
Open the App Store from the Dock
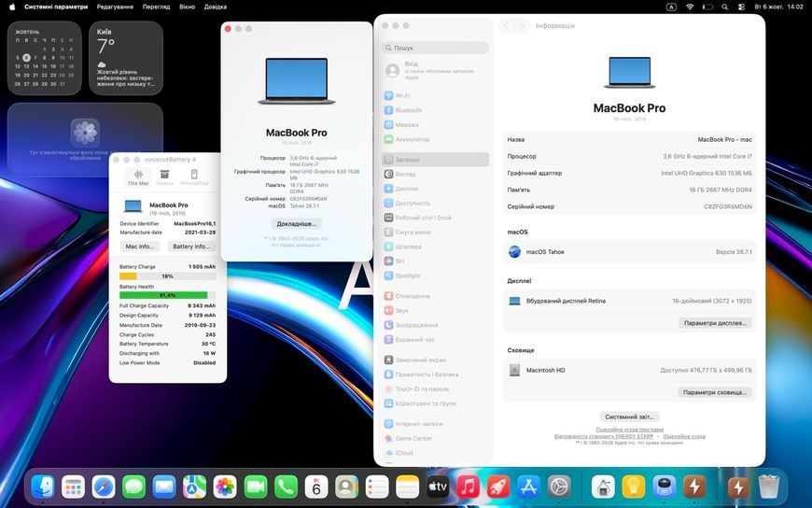[528, 487]
